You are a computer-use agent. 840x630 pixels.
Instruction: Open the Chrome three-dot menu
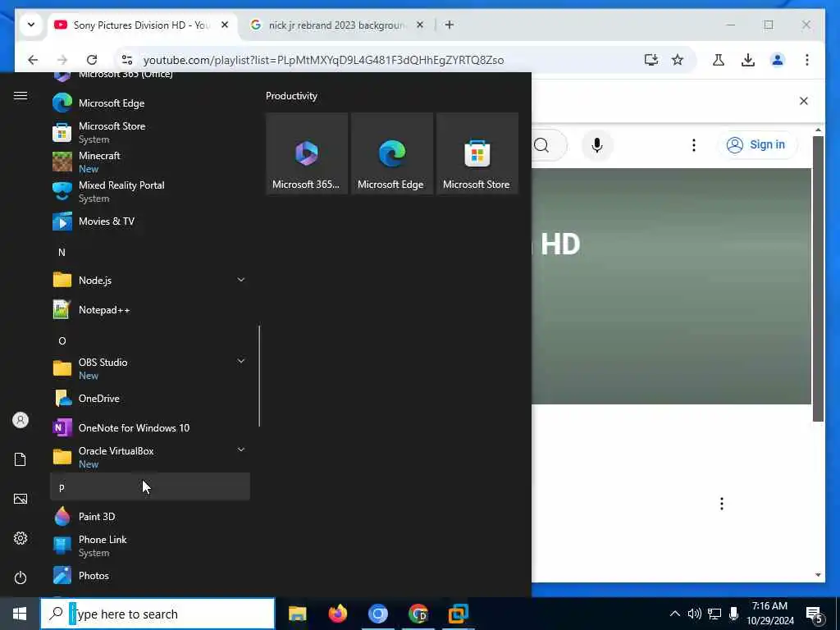point(807,60)
